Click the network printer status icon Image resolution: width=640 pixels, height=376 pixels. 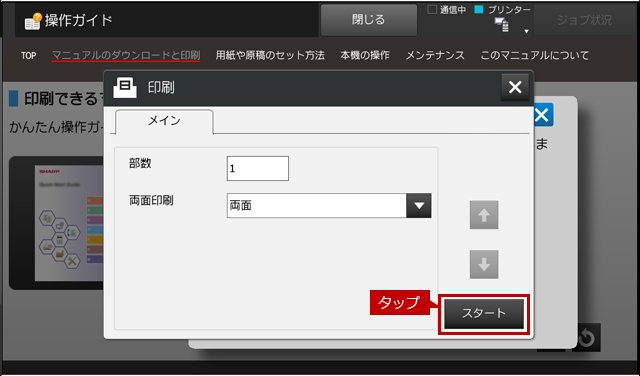point(502,24)
